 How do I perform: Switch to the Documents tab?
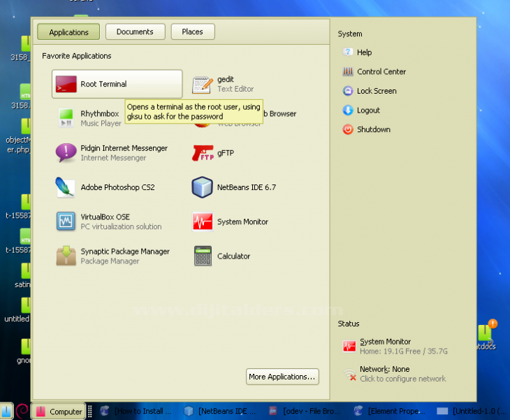point(135,32)
